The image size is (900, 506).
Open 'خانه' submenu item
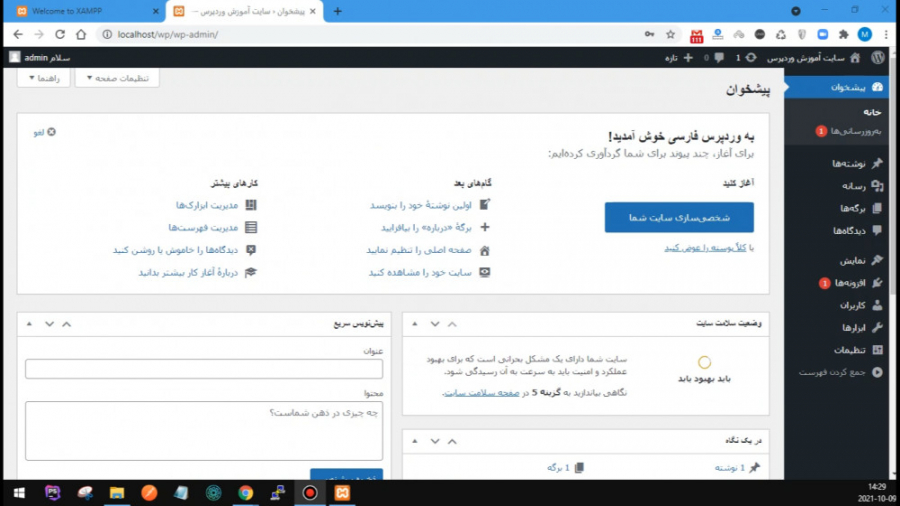coord(872,112)
